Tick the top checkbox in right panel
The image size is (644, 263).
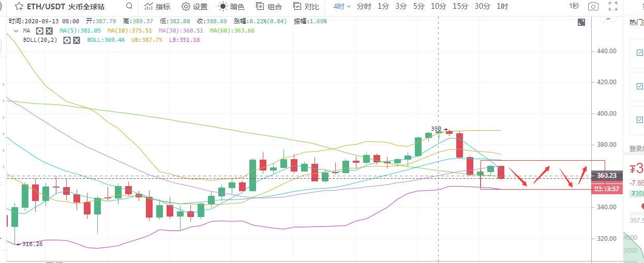coord(640,53)
